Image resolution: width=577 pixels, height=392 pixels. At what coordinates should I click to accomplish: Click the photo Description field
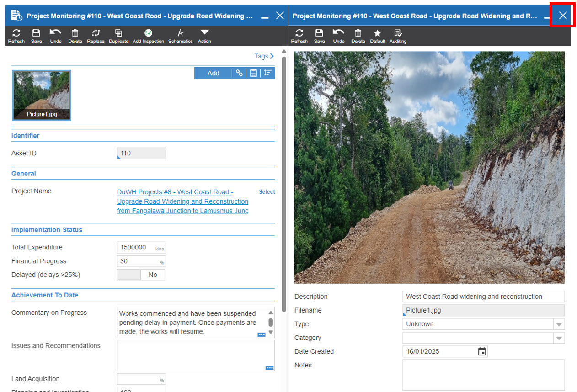(x=484, y=297)
